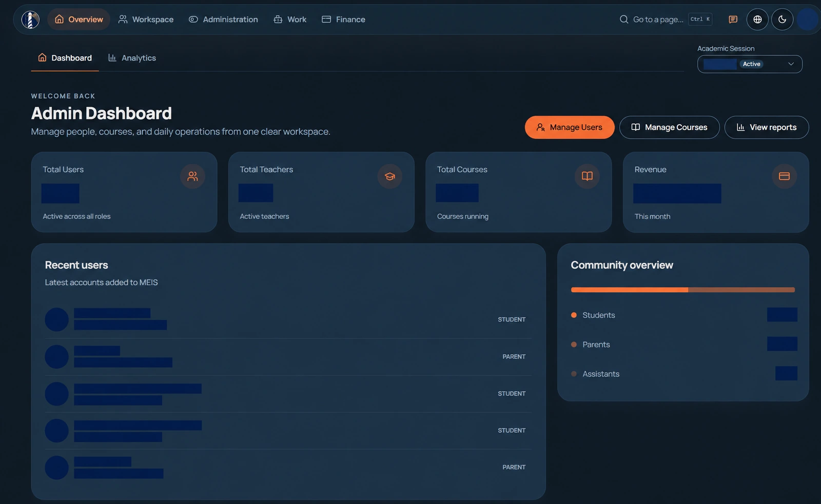Click the Manage Courses button
This screenshot has width=821, height=504.
click(x=669, y=127)
